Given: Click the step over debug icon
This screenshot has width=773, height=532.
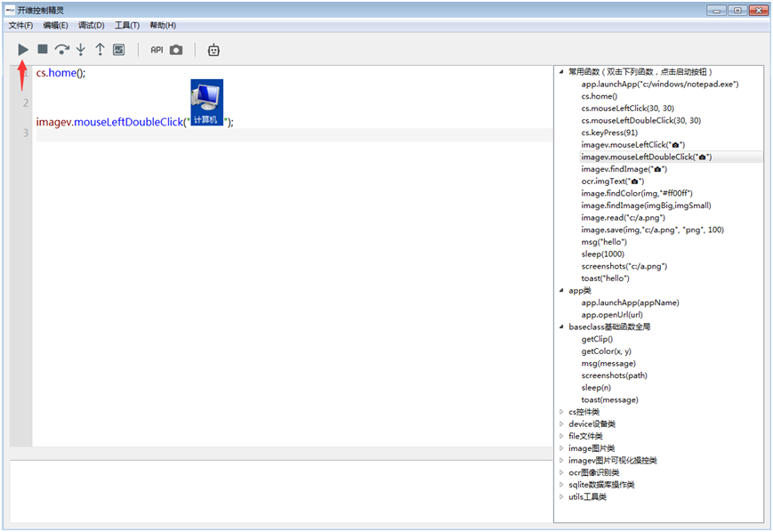Looking at the screenshot, I should point(61,49).
